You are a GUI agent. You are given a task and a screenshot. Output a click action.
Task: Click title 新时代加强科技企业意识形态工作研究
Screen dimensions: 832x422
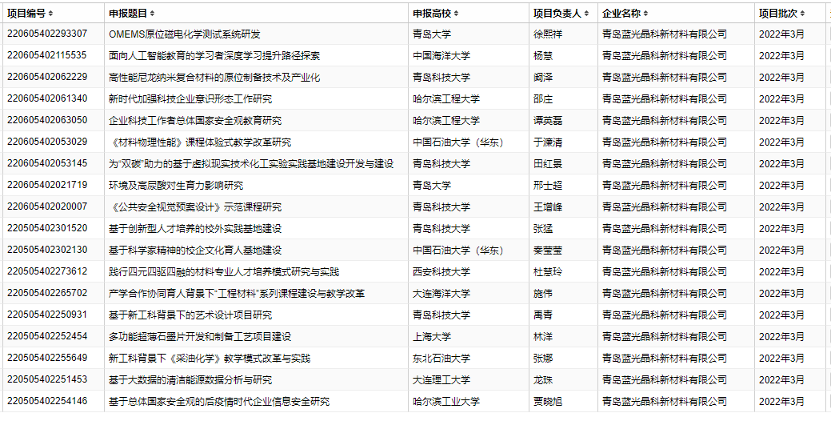(x=190, y=99)
